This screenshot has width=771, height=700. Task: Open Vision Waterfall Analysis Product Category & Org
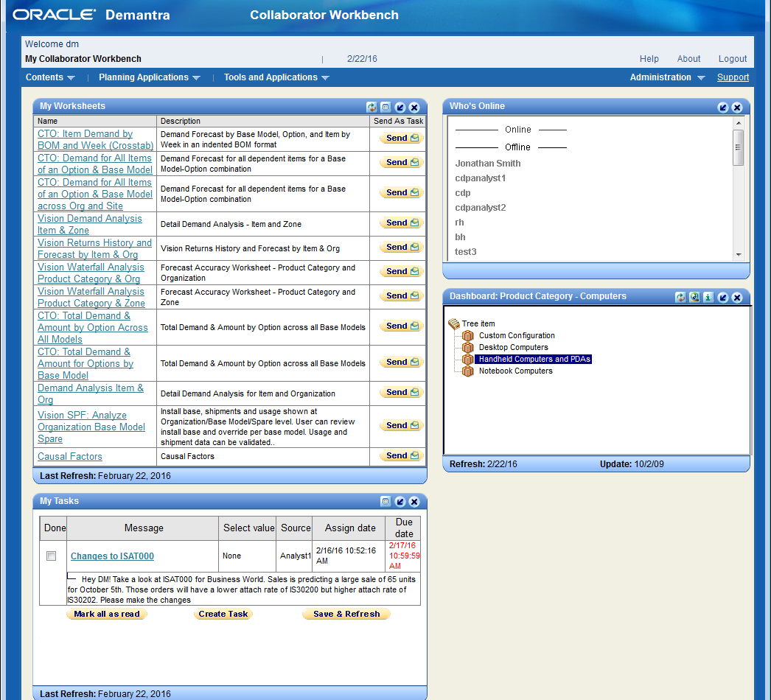(x=91, y=273)
